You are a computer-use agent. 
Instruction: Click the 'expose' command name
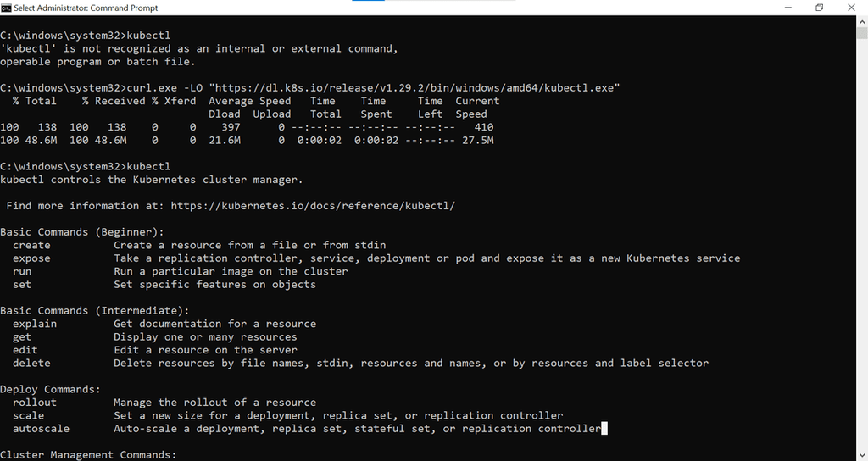pos(31,258)
